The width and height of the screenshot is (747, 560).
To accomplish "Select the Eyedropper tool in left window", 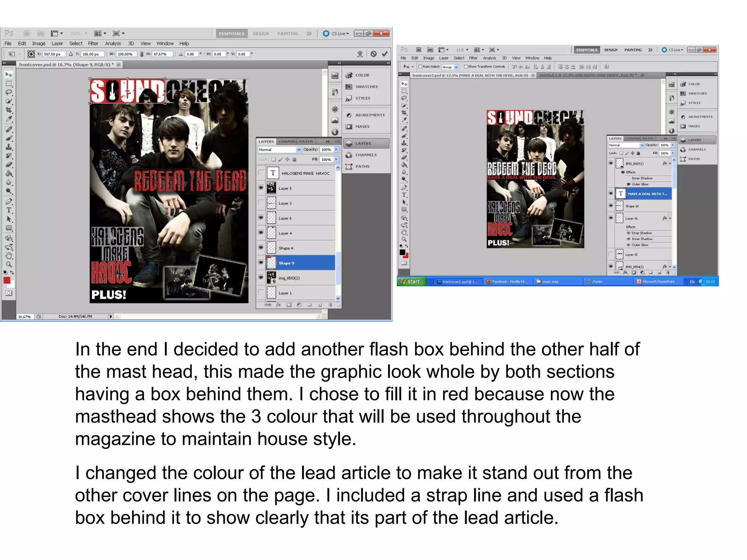I will tap(9, 119).
